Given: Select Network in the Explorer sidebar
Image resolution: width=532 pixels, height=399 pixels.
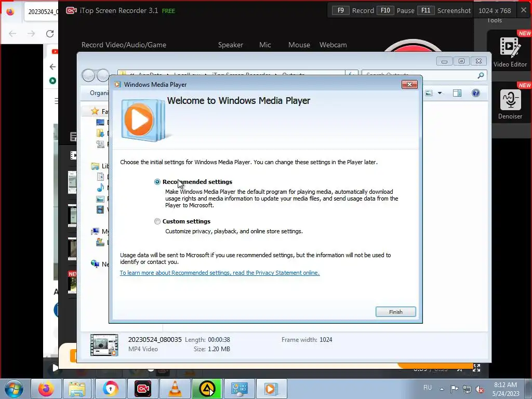Looking at the screenshot, I should pyautogui.click(x=100, y=264).
